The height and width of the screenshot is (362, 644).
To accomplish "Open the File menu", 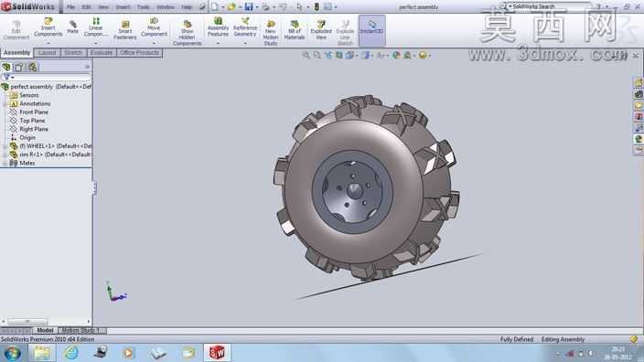I will pos(70,7).
